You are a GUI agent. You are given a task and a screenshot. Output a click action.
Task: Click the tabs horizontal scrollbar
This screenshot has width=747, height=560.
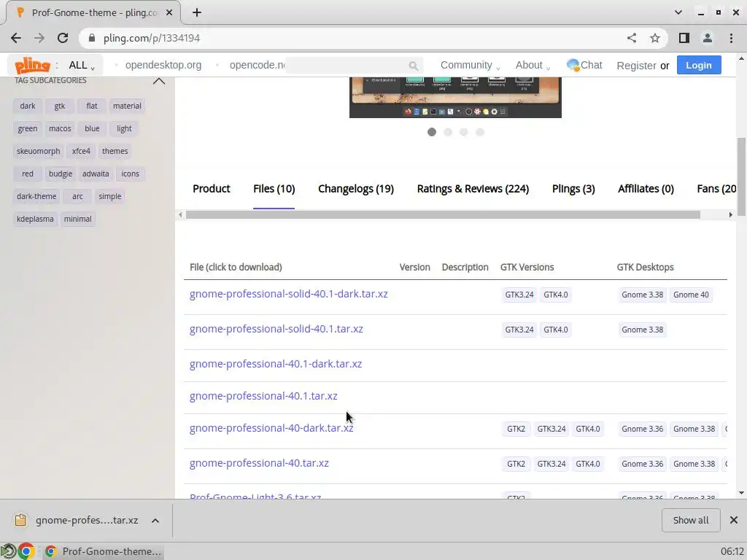pyautogui.click(x=443, y=215)
